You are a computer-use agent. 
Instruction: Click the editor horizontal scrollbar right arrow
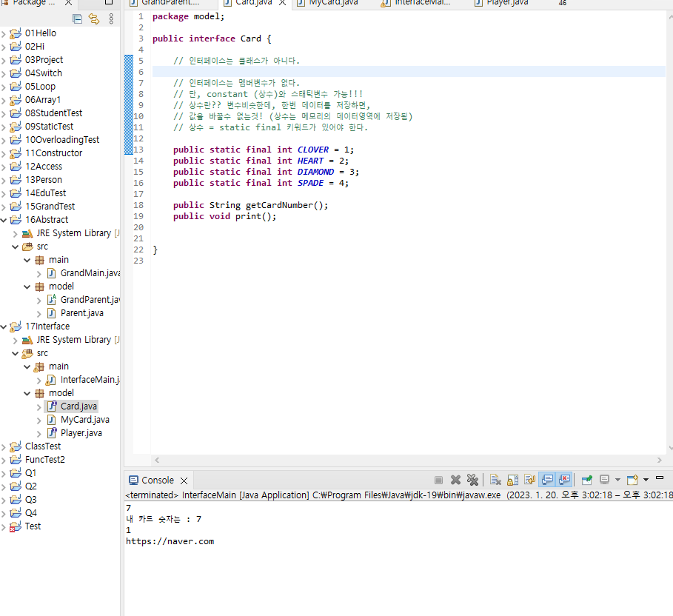(659, 461)
